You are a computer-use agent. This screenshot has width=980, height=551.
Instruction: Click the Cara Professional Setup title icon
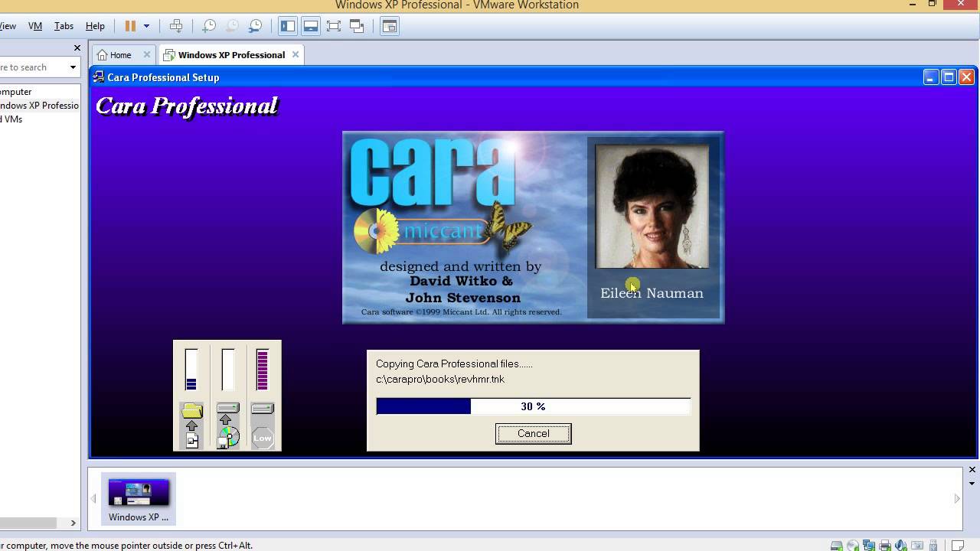click(99, 77)
